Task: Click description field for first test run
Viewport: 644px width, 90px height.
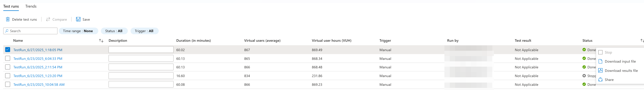Action: (141, 50)
